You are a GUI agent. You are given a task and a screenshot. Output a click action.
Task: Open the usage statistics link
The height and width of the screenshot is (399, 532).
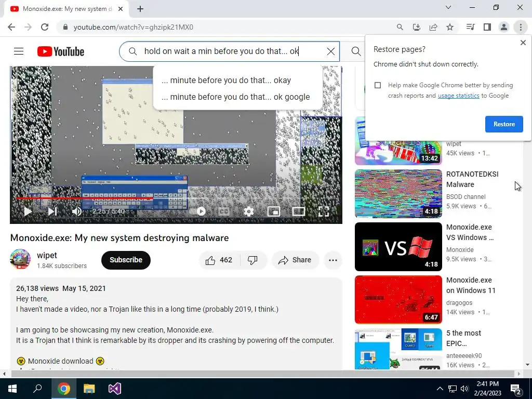458,96
